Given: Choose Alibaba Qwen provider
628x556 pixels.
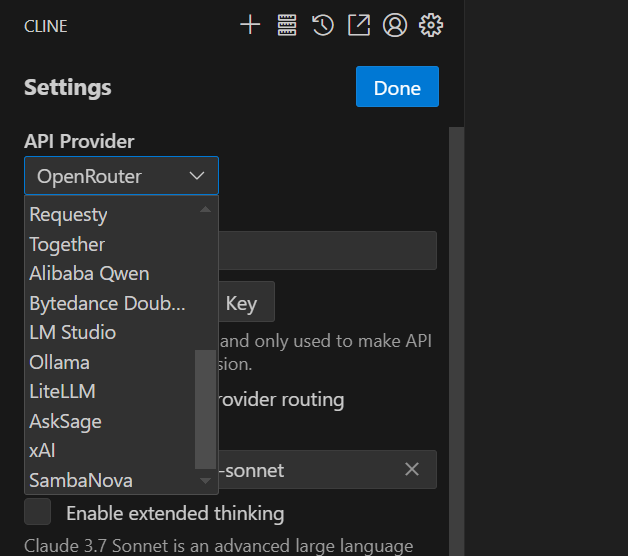Looking at the screenshot, I should click(x=112, y=274).
